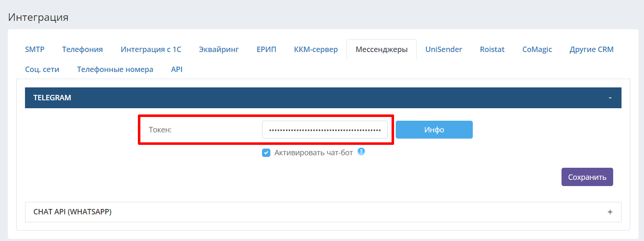This screenshot has height=241, width=644.
Task: Select the API tab
Action: tap(177, 69)
